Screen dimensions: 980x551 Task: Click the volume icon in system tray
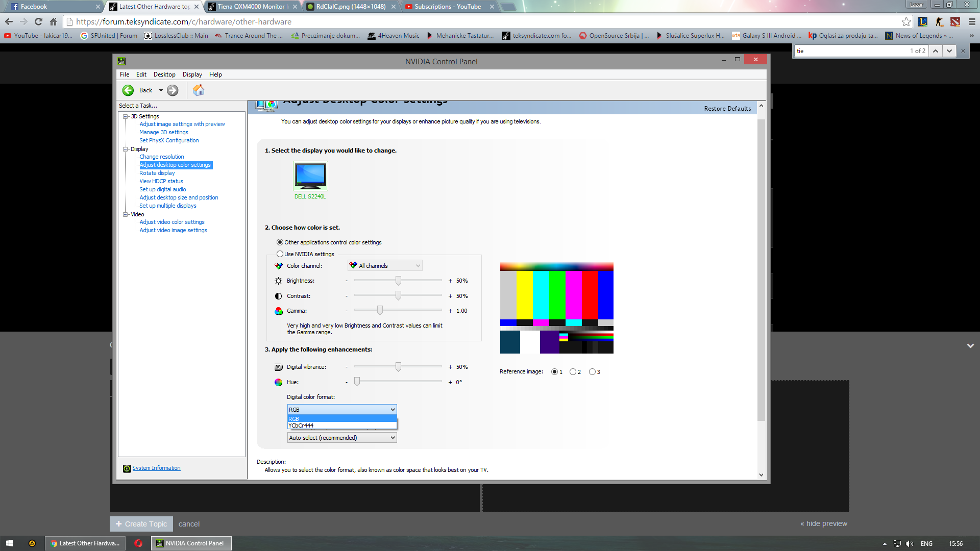pos(910,544)
